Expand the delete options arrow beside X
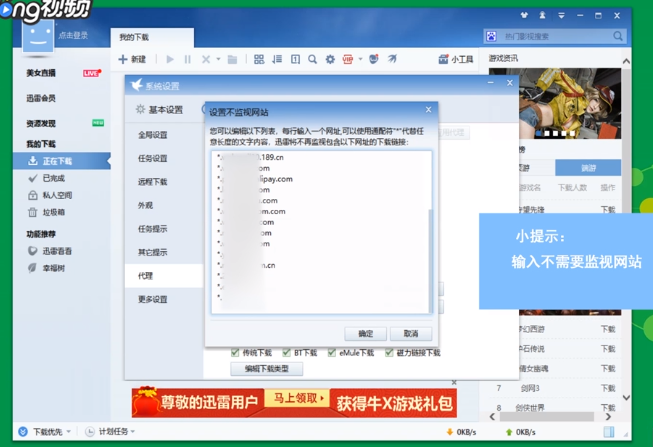 (x=218, y=59)
